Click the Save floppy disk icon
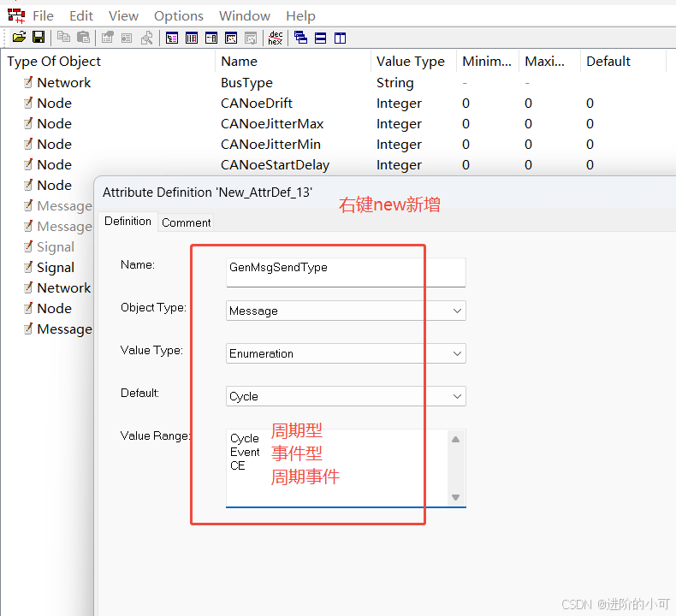This screenshot has width=676, height=616. coord(39,38)
